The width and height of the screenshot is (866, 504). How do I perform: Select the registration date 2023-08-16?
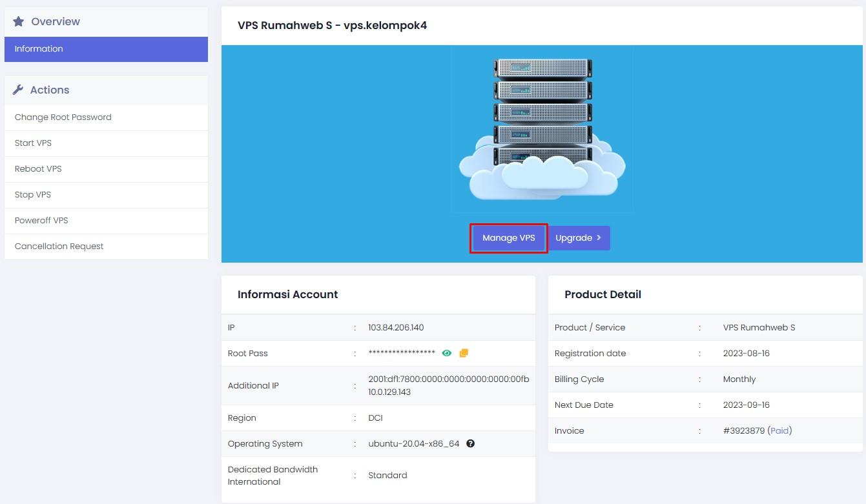[746, 353]
